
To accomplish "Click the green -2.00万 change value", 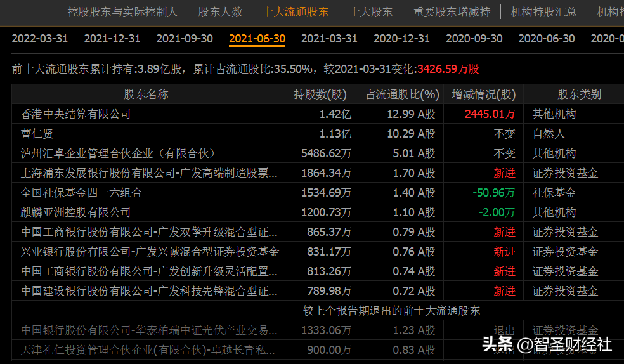I will pos(497,212).
